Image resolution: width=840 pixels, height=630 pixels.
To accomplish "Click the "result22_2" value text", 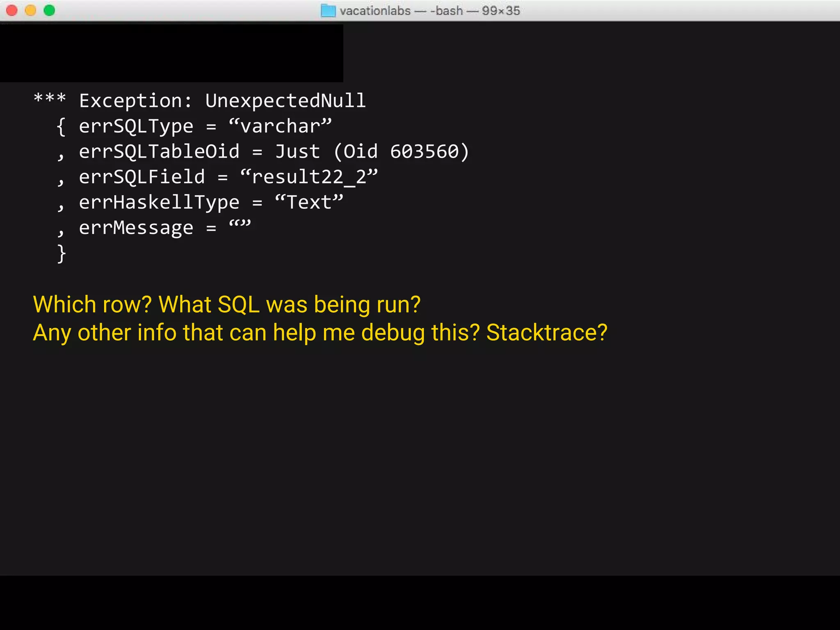I will coord(308,177).
